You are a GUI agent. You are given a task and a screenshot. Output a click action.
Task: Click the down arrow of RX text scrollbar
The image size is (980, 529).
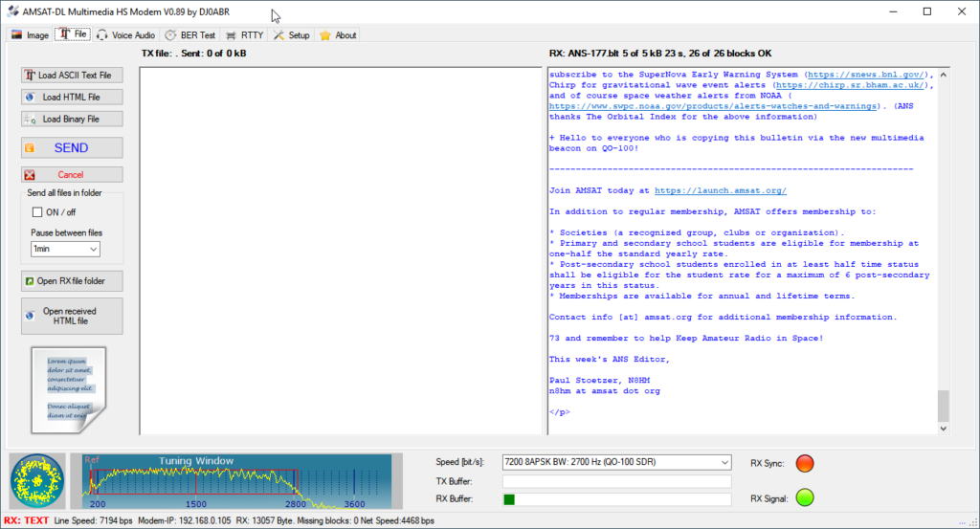pos(944,429)
